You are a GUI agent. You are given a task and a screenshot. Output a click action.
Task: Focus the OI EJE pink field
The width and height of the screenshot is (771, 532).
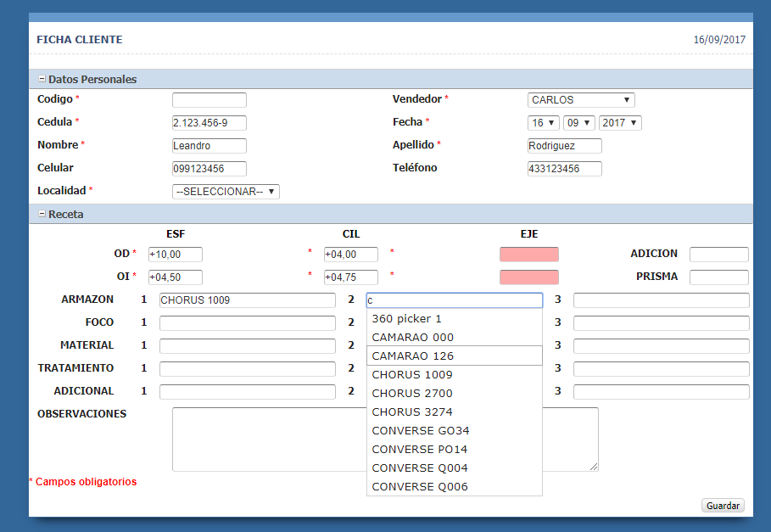click(x=529, y=277)
